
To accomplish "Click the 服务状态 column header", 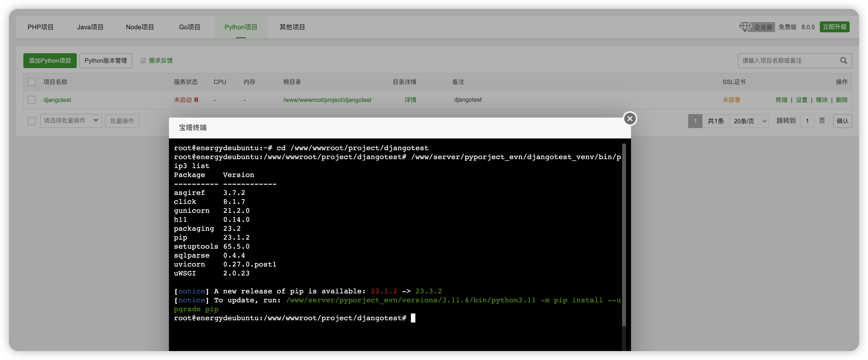I will click(186, 82).
